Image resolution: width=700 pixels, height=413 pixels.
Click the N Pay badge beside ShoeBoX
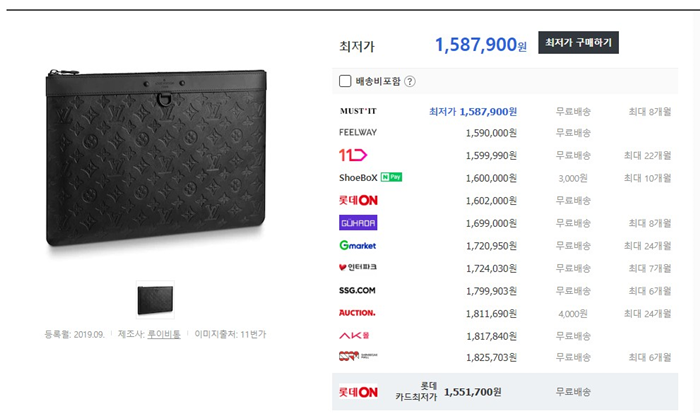coord(392,177)
